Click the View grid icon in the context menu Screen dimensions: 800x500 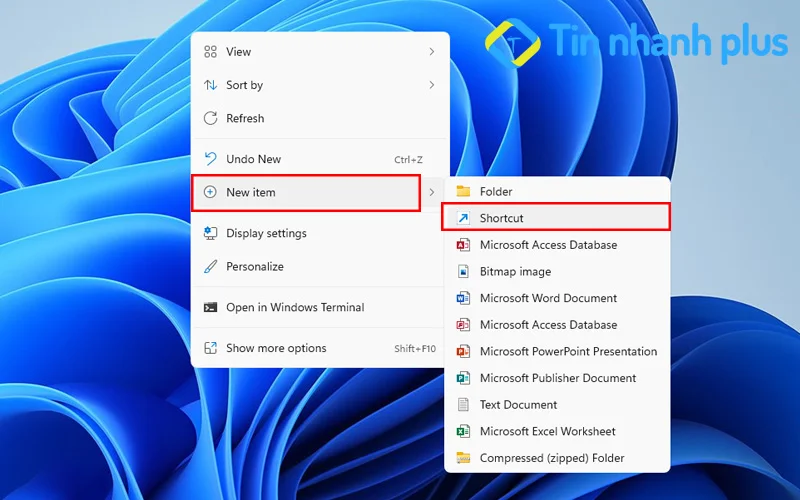click(x=210, y=52)
